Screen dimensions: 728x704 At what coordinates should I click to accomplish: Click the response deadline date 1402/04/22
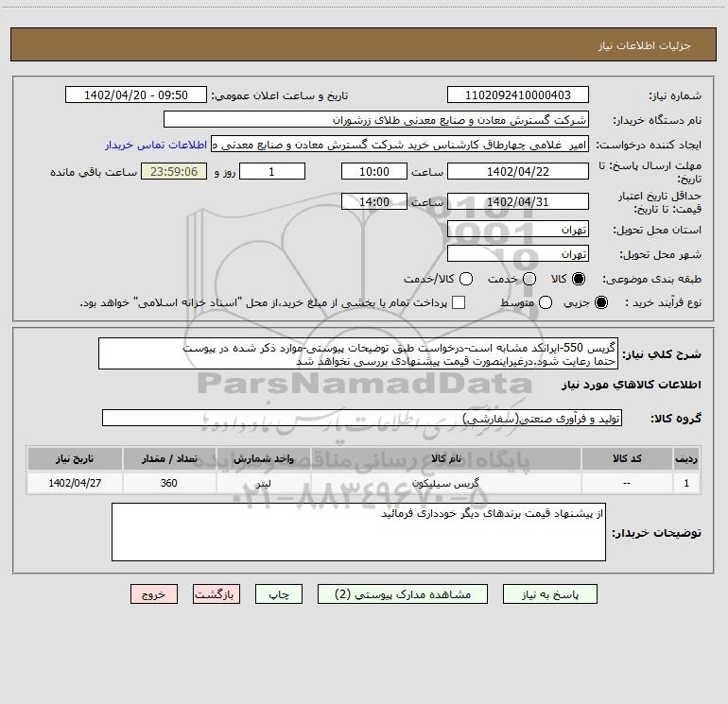(518, 171)
